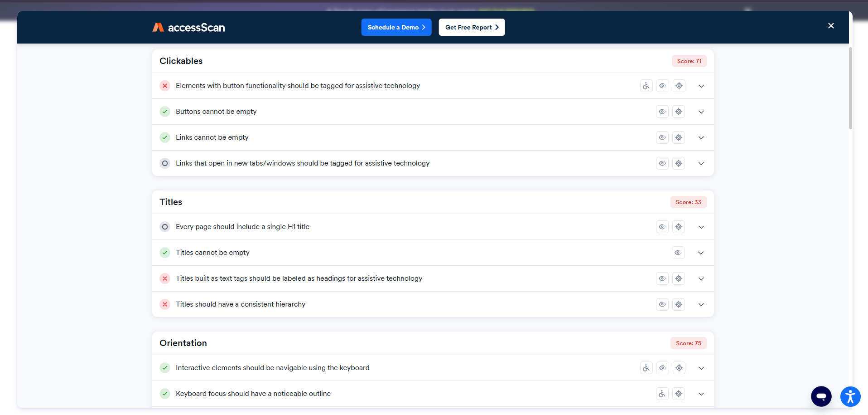
Task: Close the accessScan report panel
Action: coord(831,26)
